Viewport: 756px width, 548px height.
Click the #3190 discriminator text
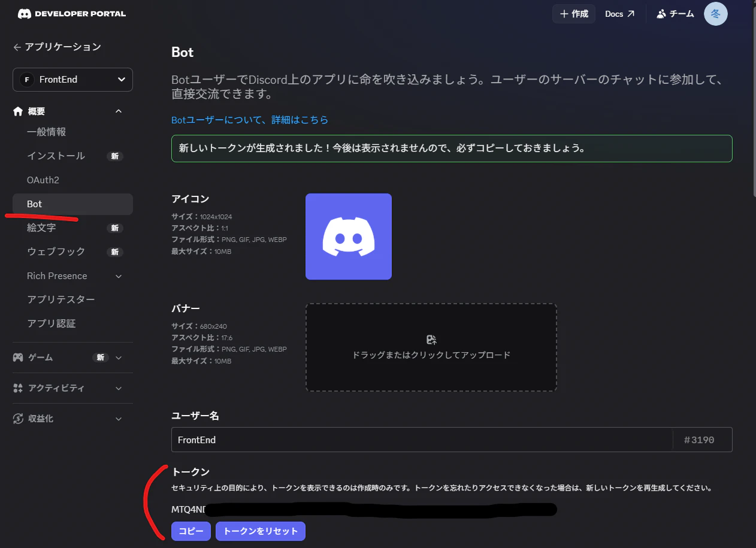[699, 440]
